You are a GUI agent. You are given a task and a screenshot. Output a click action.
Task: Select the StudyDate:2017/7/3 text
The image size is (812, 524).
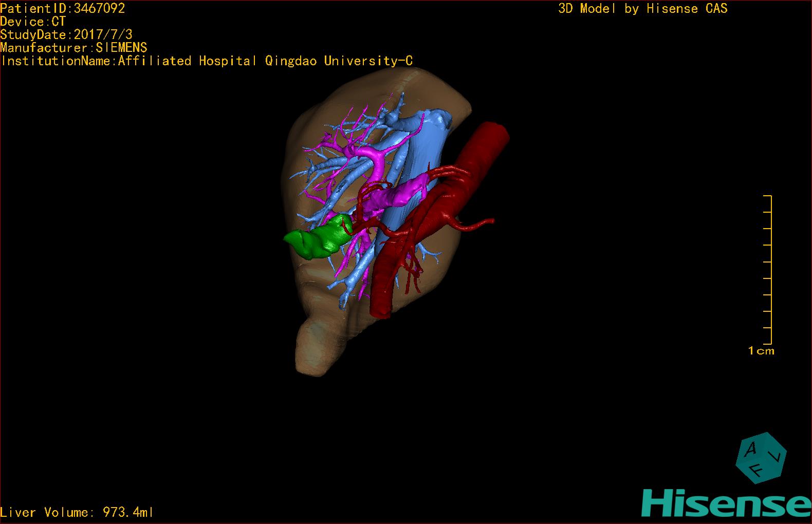[66, 34]
